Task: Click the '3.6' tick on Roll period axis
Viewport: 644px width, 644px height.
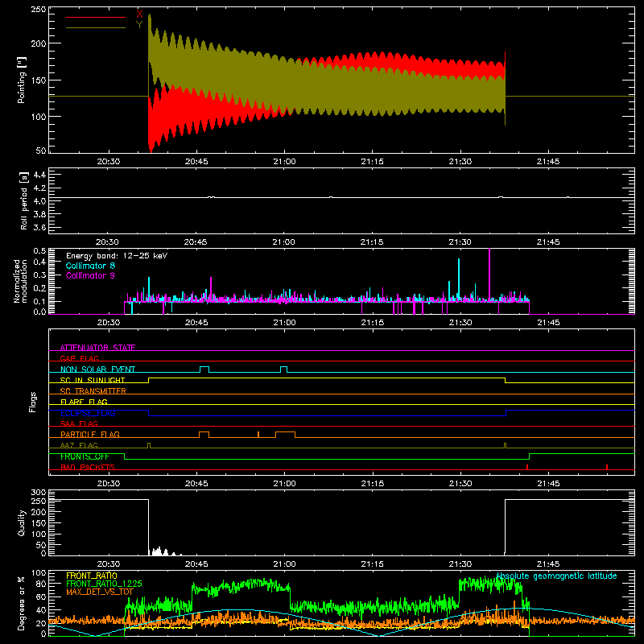Action: click(x=39, y=227)
